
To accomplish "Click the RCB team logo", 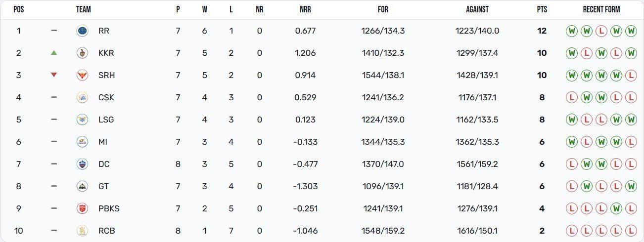I will coord(82,231).
